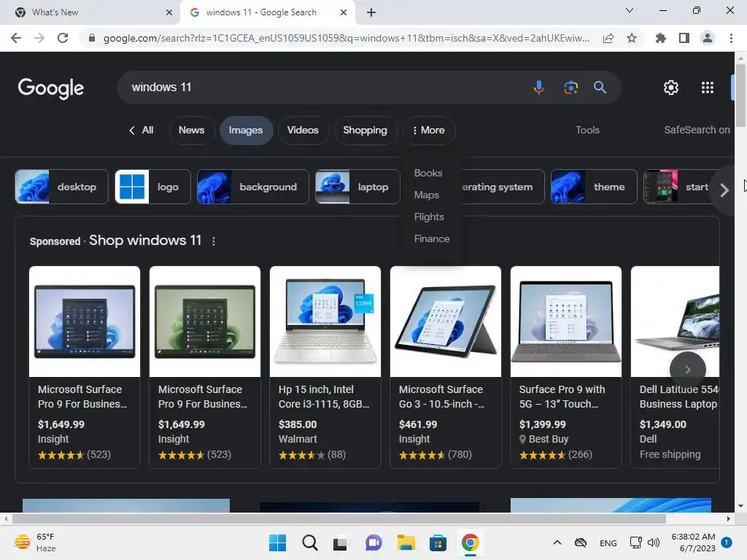Viewport: 747px width, 560px height.
Task: Open Google quick settings gear
Action: click(x=671, y=87)
